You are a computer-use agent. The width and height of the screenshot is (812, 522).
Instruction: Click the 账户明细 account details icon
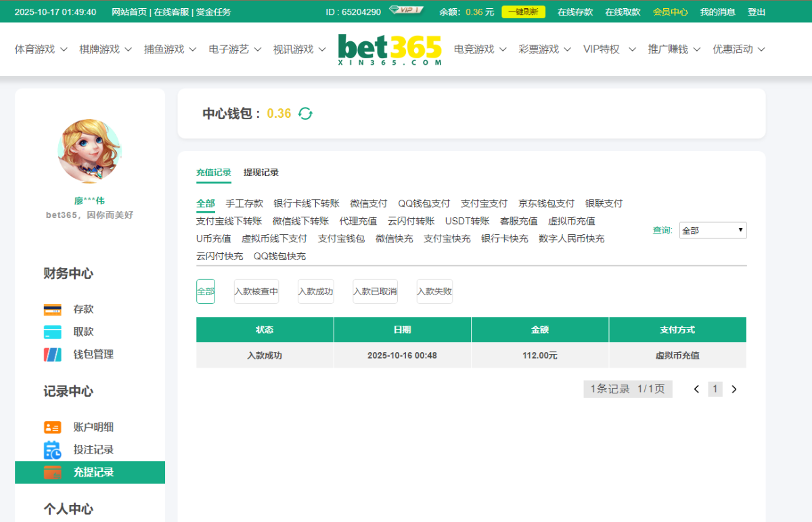[53, 427]
